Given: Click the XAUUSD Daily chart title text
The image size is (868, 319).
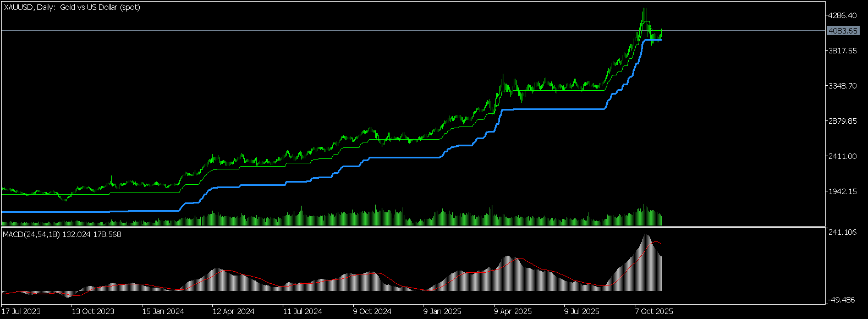Looking at the screenshot, I should (72, 7).
